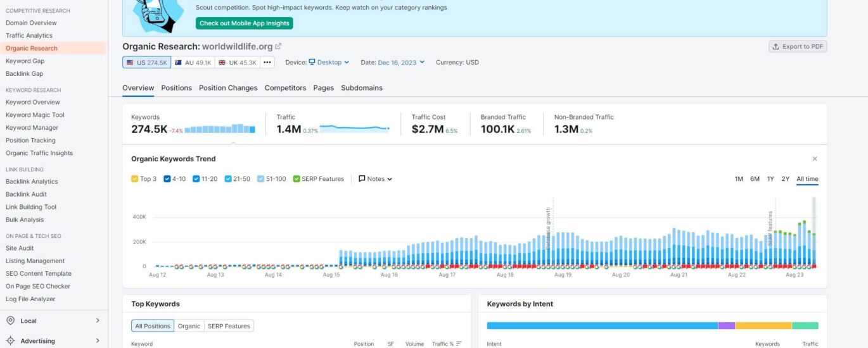Click the Database growth chart marker
This screenshot has height=348, width=868.
[x=549, y=228]
